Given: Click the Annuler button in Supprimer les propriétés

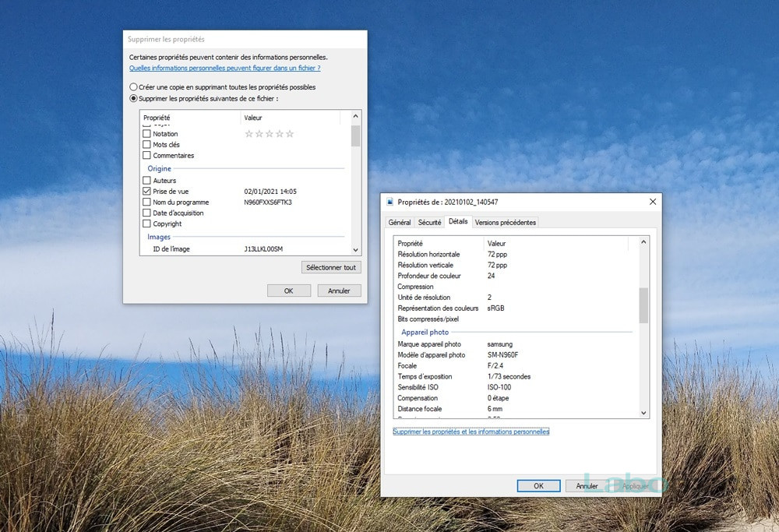Looking at the screenshot, I should click(x=339, y=291).
